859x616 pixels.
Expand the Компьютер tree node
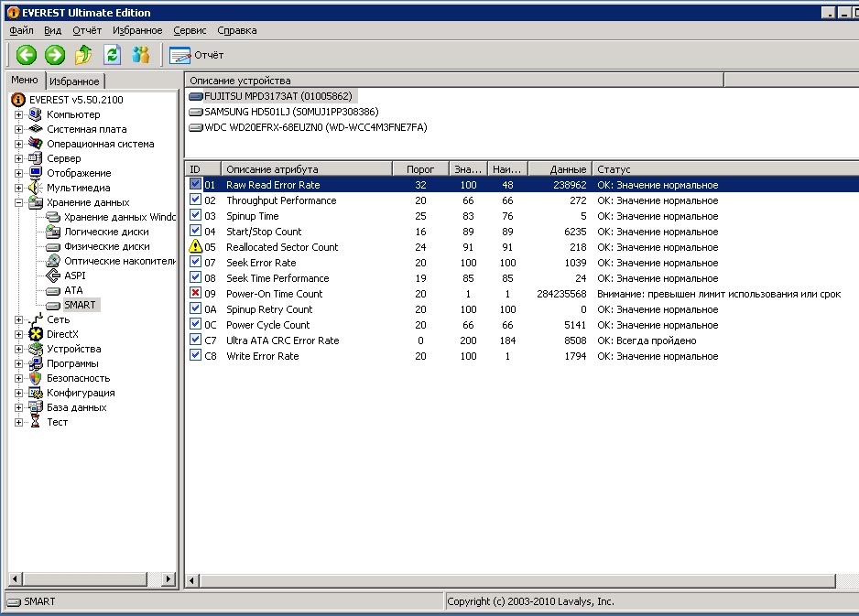point(18,114)
